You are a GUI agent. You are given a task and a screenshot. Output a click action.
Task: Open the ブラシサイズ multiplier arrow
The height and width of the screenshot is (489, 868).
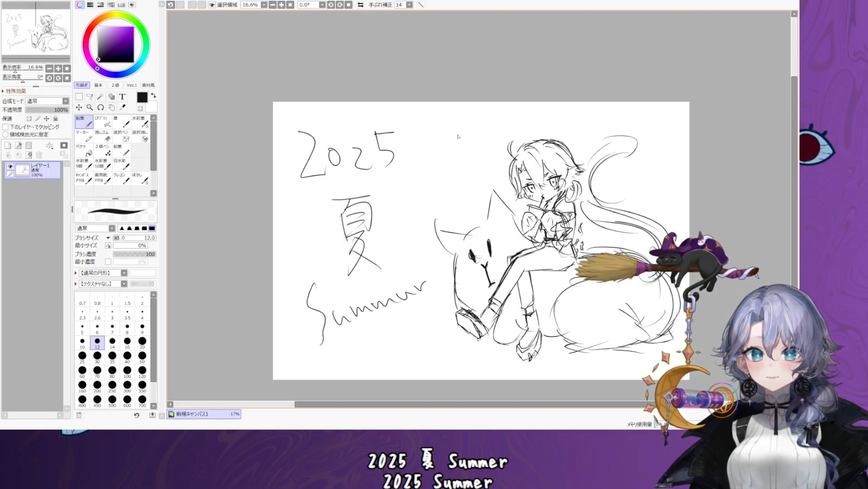click(x=108, y=238)
